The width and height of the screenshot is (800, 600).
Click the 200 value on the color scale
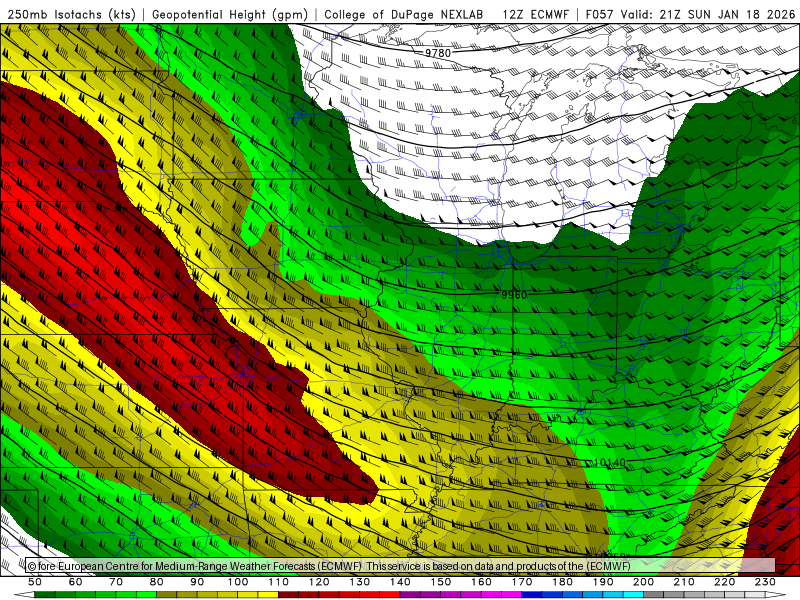pos(643,582)
